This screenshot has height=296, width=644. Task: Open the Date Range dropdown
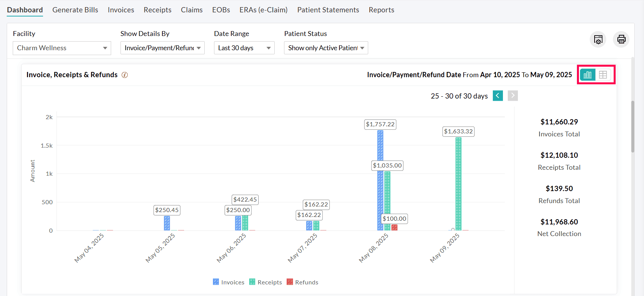tap(244, 48)
